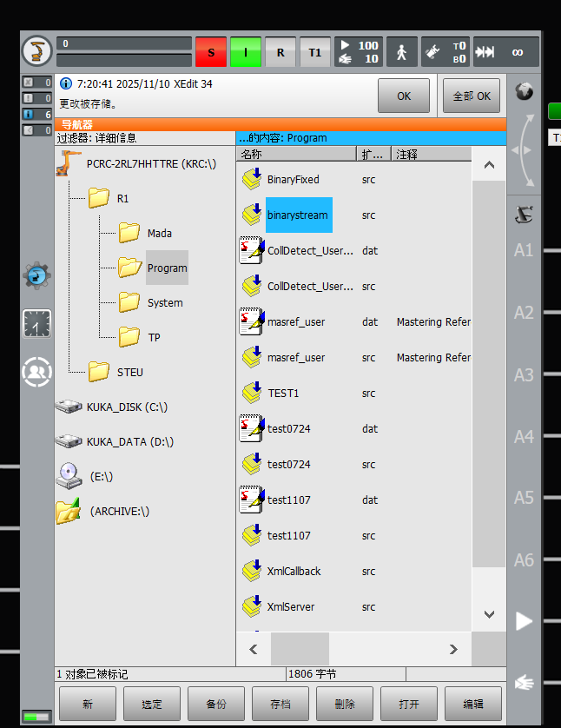Click the R robot interpreter status
Screen dimensions: 561x728
tap(280, 52)
